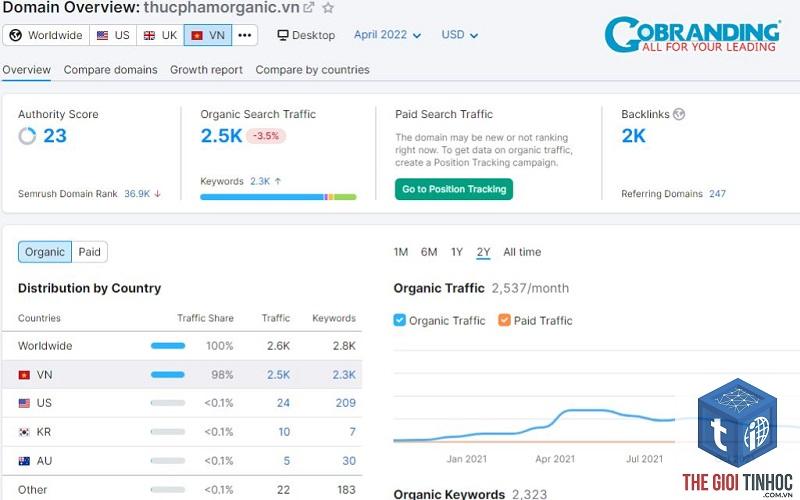Open the Referring Domains 247 link
Screen dimensions: 800x500
coord(717,194)
